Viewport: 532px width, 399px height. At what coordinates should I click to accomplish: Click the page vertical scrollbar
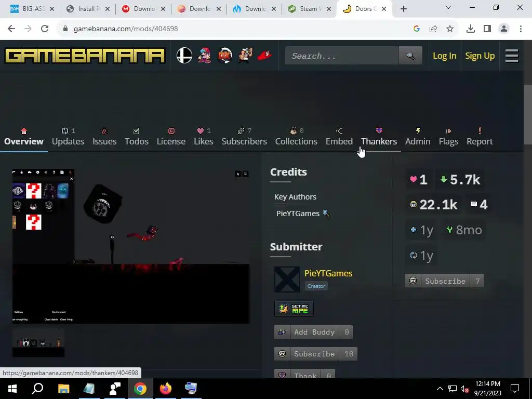[528, 115]
